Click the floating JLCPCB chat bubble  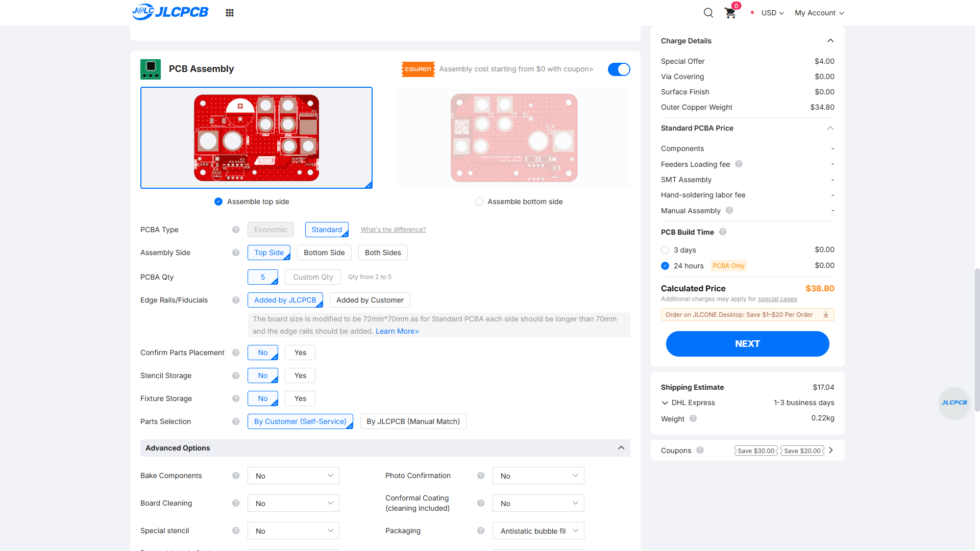(x=954, y=403)
